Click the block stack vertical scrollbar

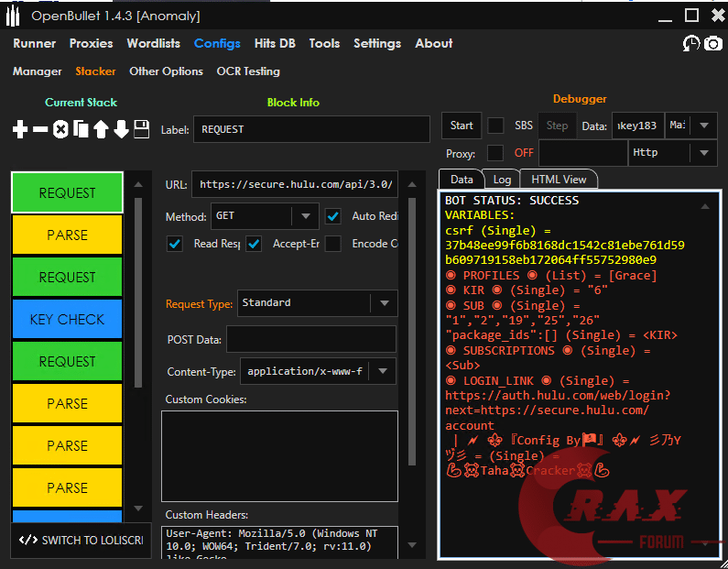tap(138, 293)
